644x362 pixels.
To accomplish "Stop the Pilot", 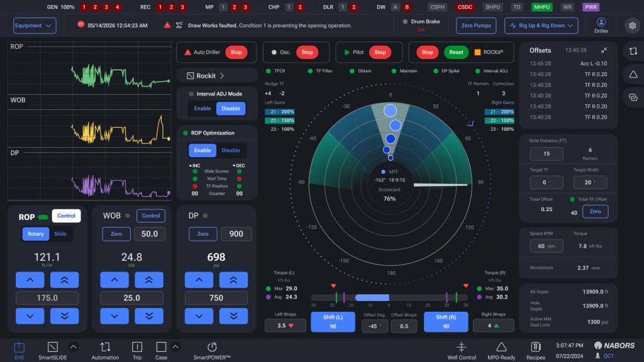I will click(x=380, y=52).
